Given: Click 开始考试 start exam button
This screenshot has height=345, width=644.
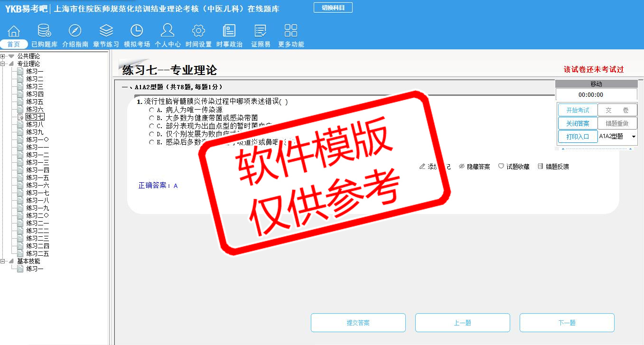Looking at the screenshot, I should pyautogui.click(x=578, y=110).
